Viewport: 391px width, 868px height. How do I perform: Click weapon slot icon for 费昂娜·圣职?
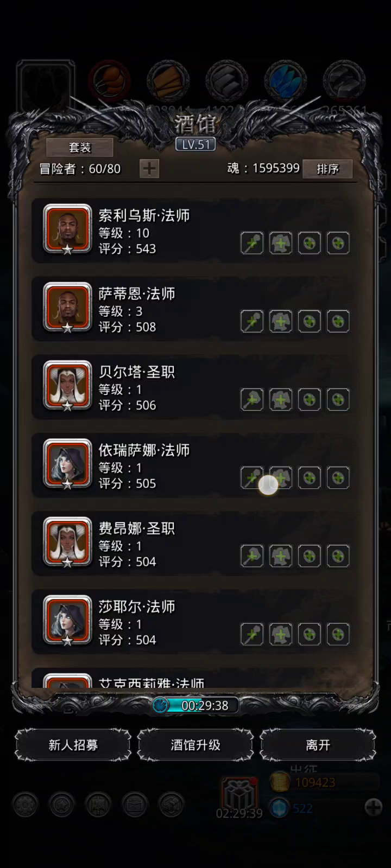pyautogui.click(x=252, y=556)
